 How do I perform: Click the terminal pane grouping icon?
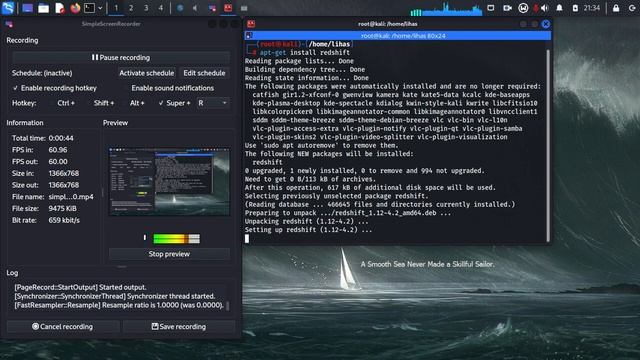pos(249,36)
